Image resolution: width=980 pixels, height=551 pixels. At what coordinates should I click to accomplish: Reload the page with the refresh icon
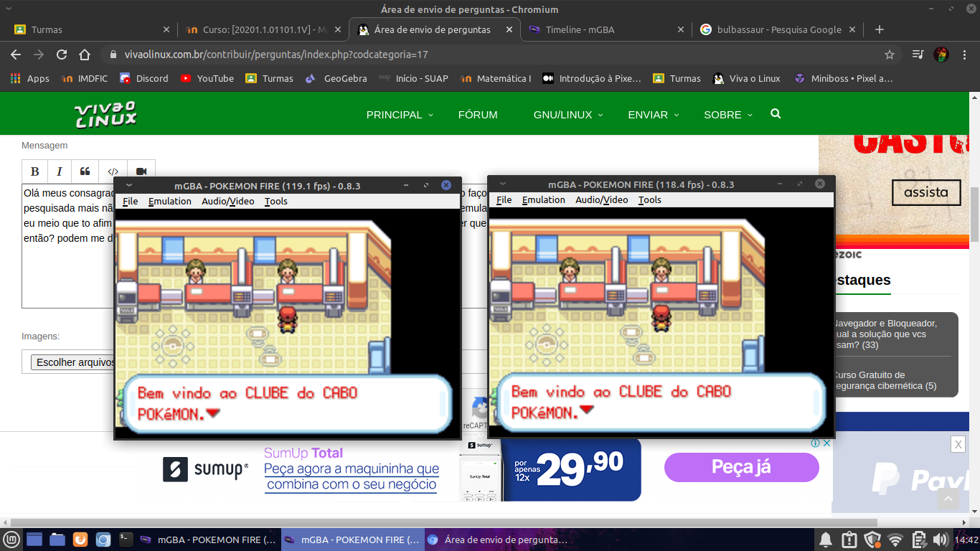[62, 55]
